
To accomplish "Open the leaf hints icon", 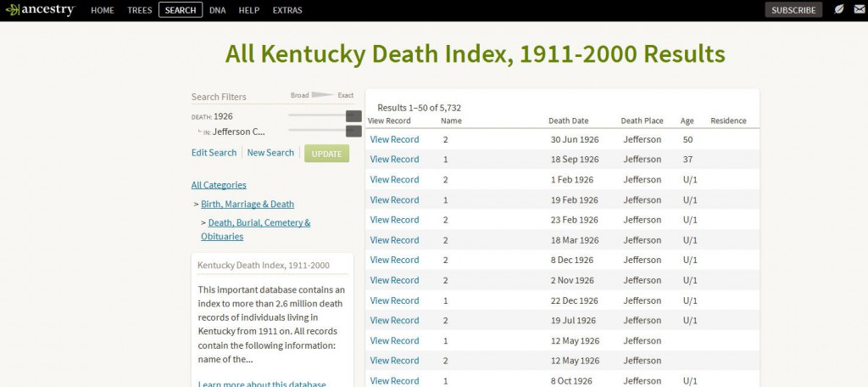I will pos(838,9).
